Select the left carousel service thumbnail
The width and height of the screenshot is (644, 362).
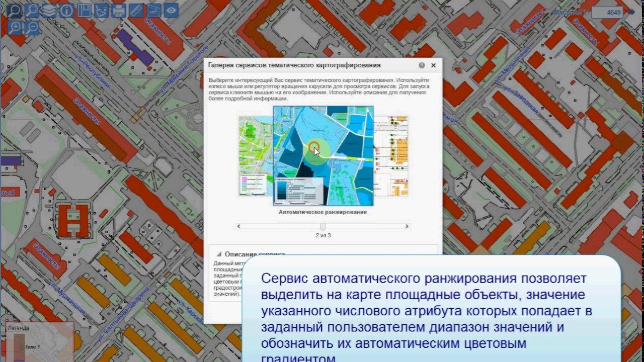256,156
